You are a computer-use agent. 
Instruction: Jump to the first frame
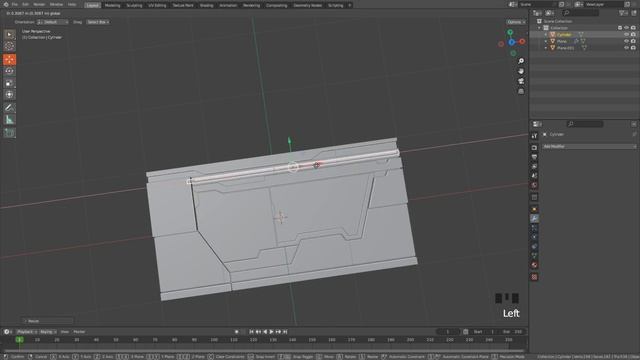251,332
